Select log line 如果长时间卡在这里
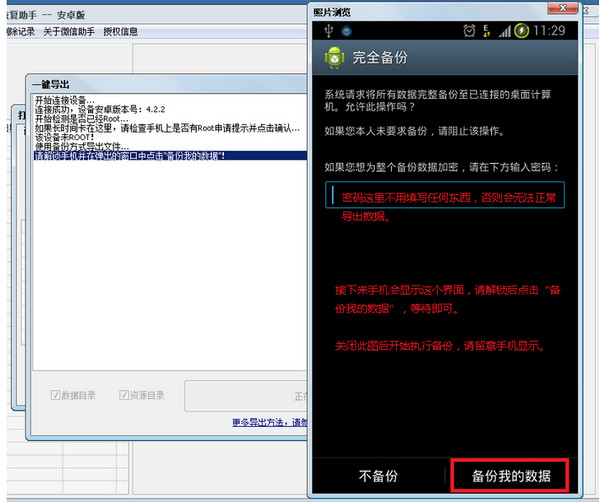 [167, 128]
